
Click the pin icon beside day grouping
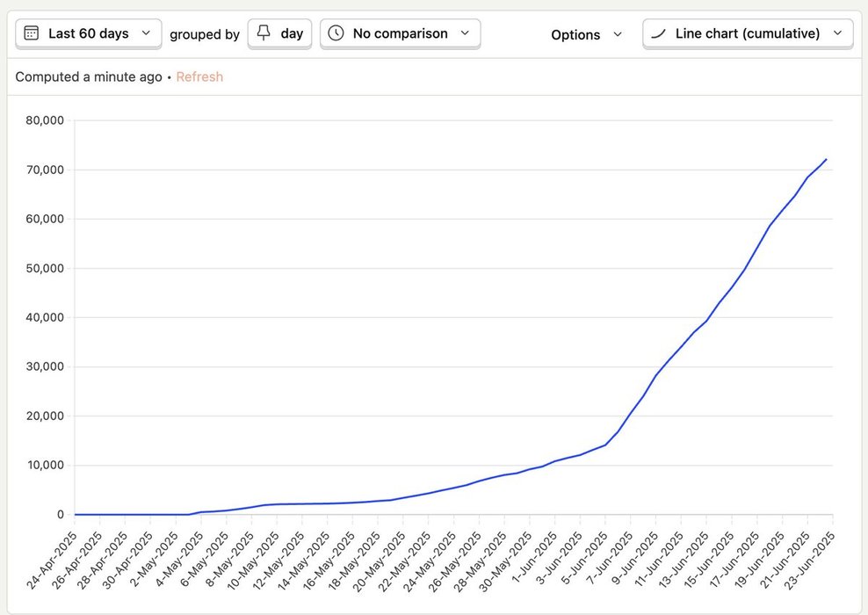264,33
